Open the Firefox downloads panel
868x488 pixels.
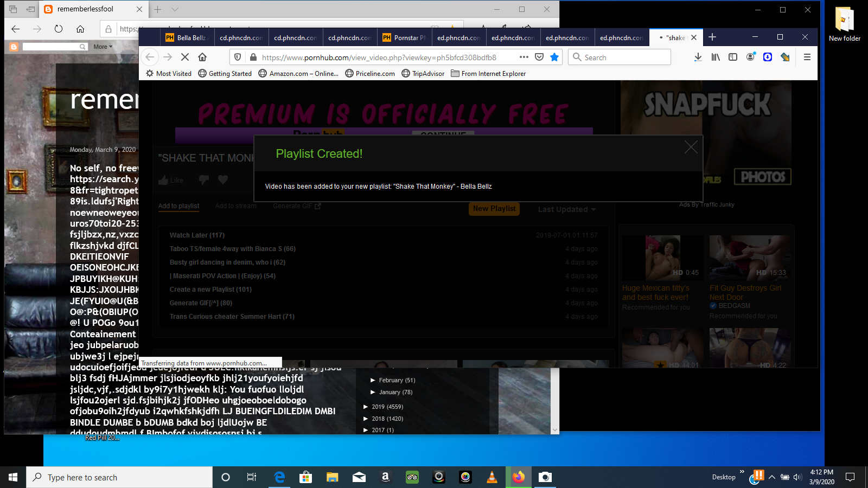tap(698, 57)
